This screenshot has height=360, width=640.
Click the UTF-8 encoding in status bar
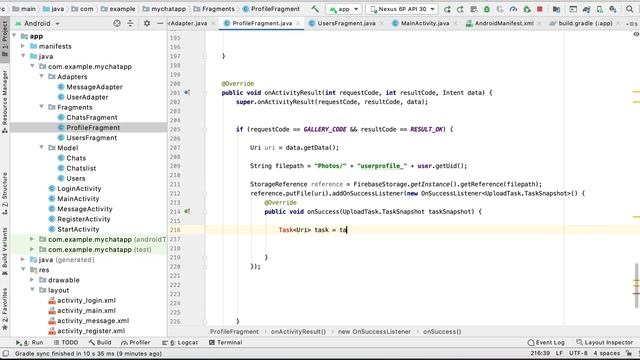click(578, 353)
